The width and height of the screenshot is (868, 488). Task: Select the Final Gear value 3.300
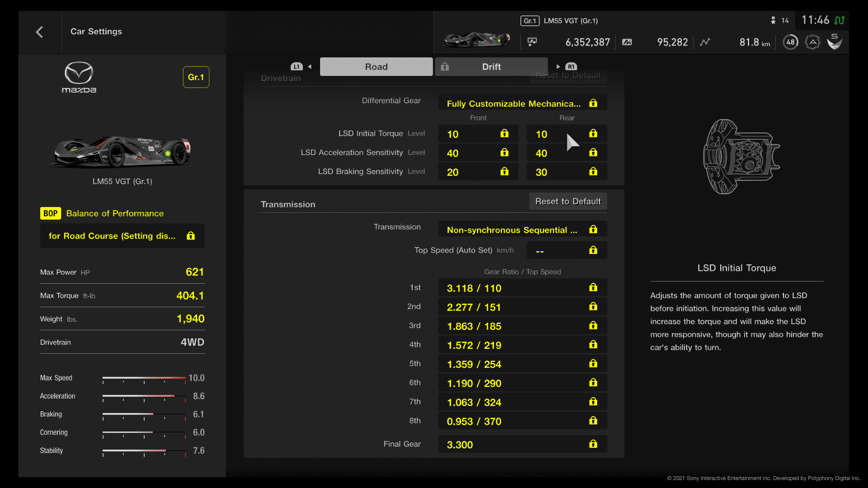pyautogui.click(x=522, y=444)
